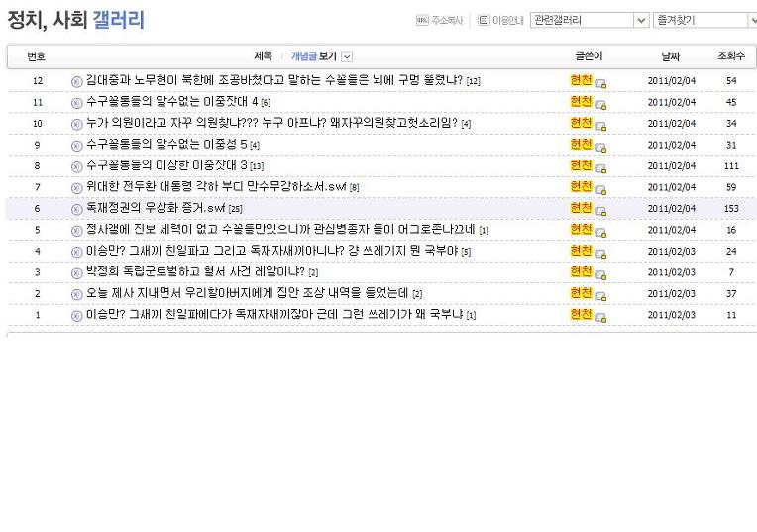Click the post icon beside post number 1
This screenshot has width=757, height=532.
(x=77, y=315)
